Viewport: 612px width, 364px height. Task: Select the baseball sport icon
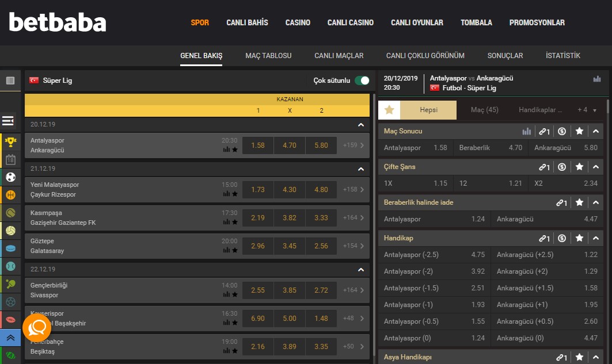10,266
